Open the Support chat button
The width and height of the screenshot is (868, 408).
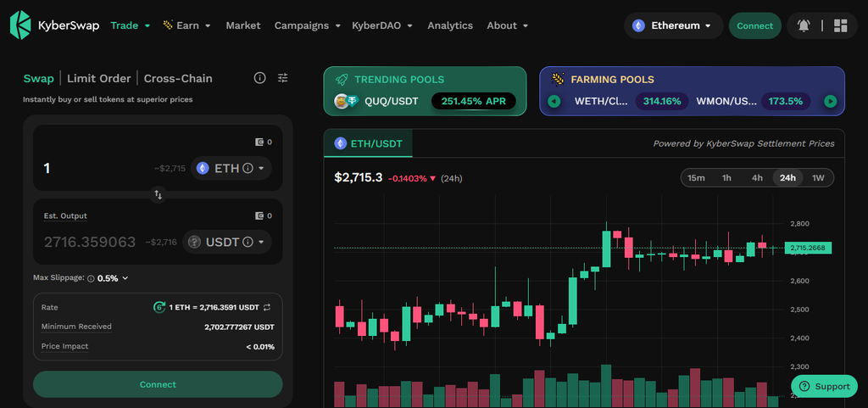coord(824,387)
